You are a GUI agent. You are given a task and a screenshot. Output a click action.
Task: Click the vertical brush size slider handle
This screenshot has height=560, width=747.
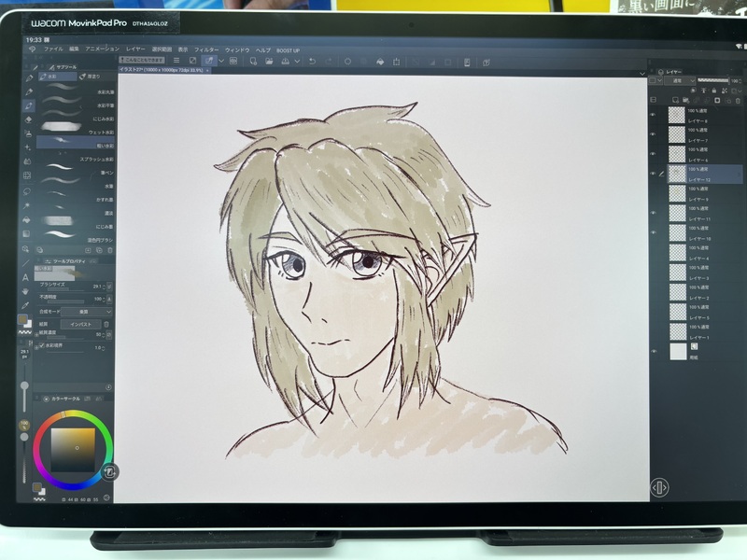tap(24, 385)
